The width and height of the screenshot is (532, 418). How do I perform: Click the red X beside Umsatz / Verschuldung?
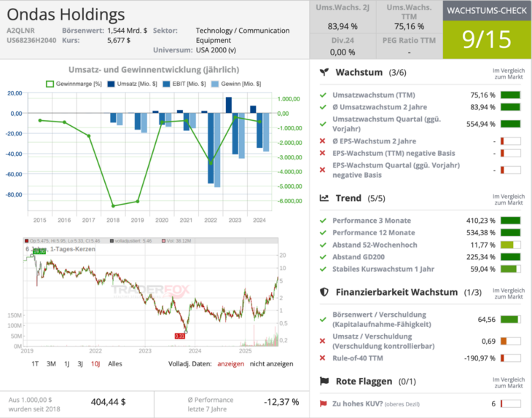pos(323,341)
